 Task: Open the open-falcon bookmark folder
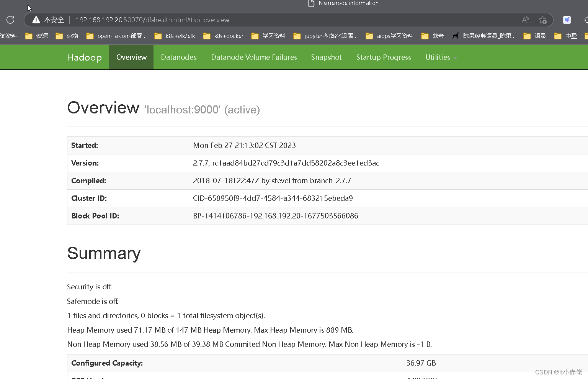click(116, 36)
